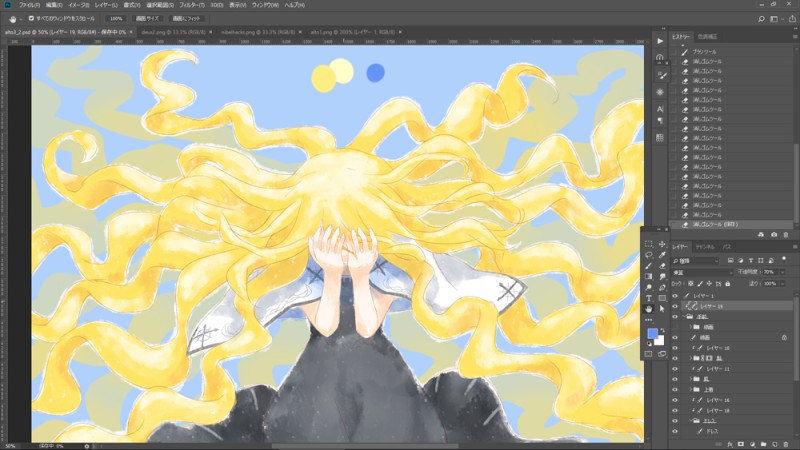Create a new fill or adjustment layer
The image size is (800, 450).
point(752,444)
